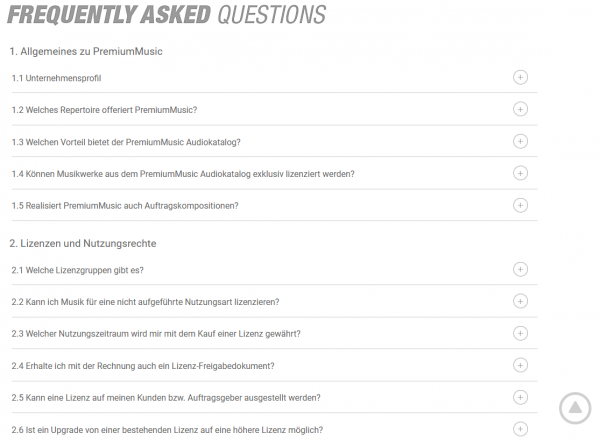
Task: Open plus icon for 1.3 Audiokatalog Vorteil
Action: point(520,141)
